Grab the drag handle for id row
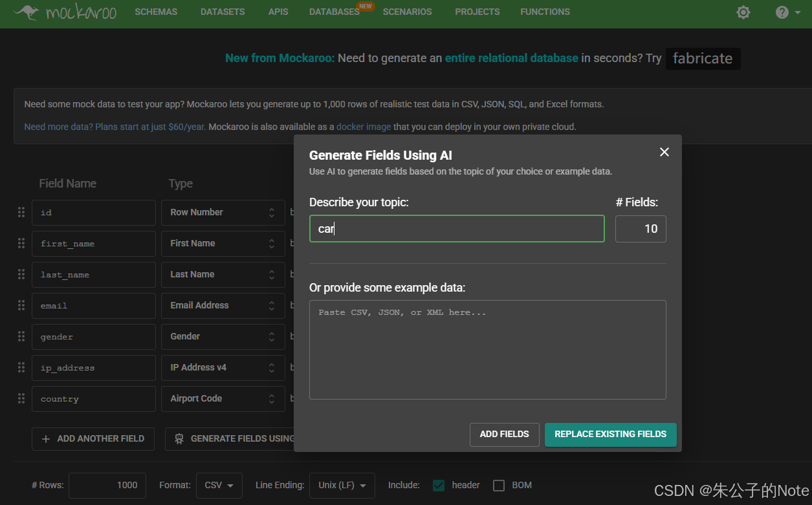The image size is (812, 505). [x=21, y=212]
